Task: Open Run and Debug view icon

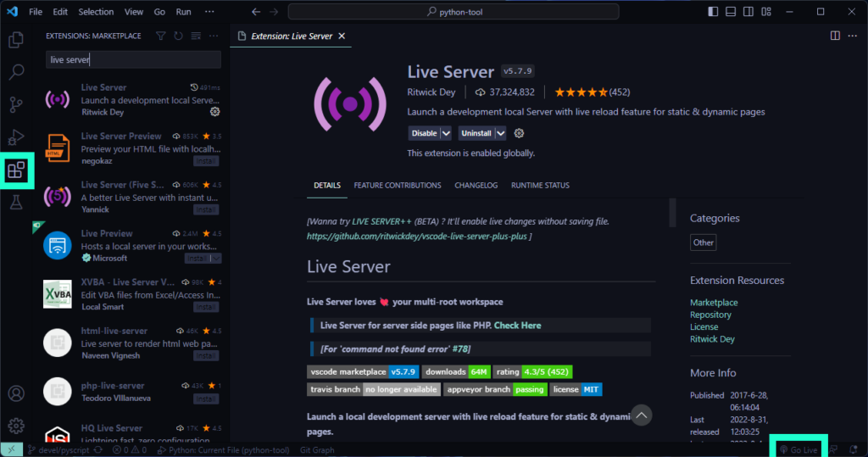Action: 15,138
